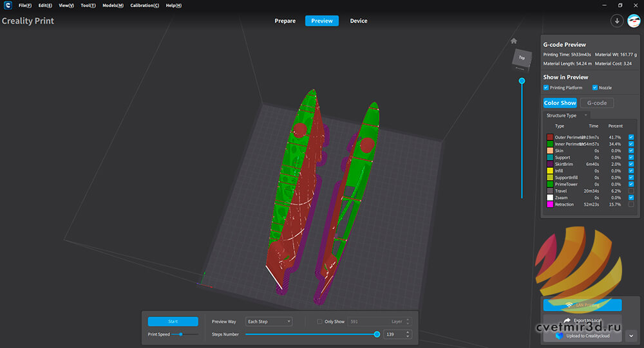Open the View menu

click(66, 5)
